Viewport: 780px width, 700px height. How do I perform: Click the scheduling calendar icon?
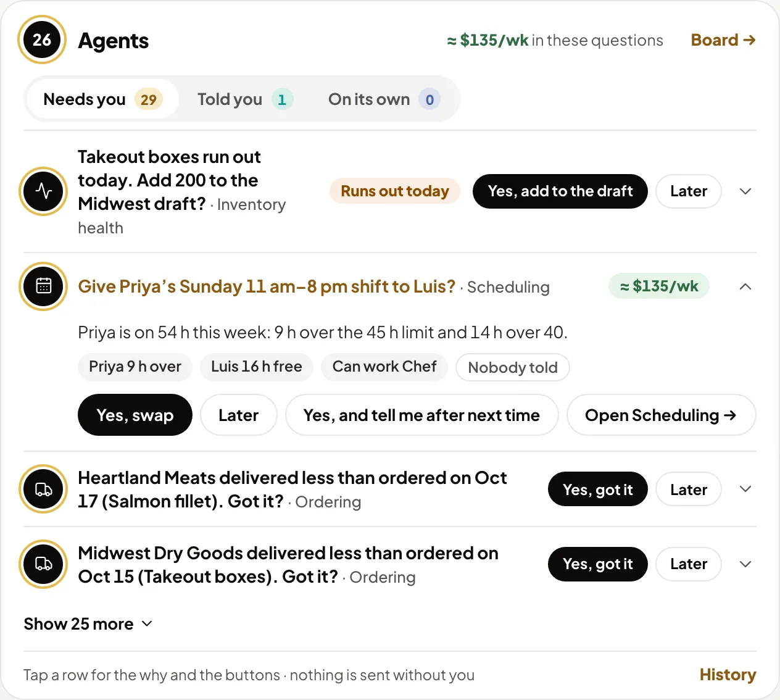tap(43, 286)
